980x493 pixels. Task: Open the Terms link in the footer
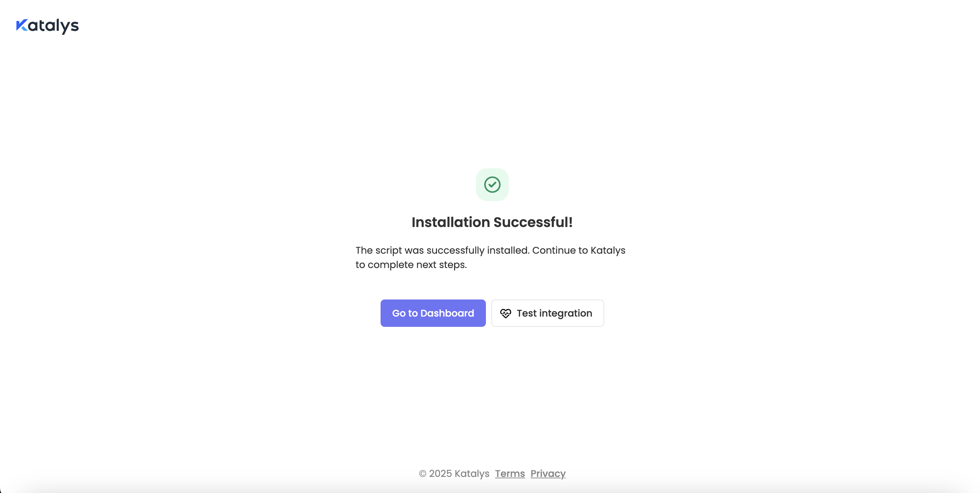point(510,474)
